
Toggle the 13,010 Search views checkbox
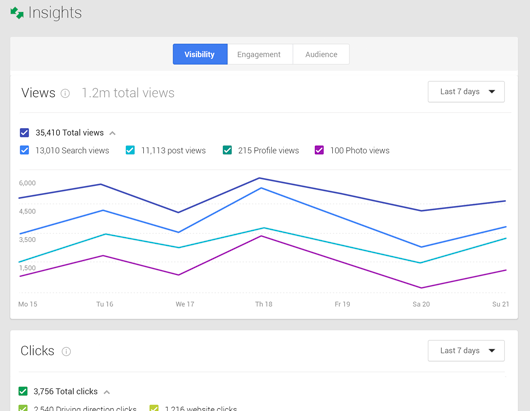point(24,150)
